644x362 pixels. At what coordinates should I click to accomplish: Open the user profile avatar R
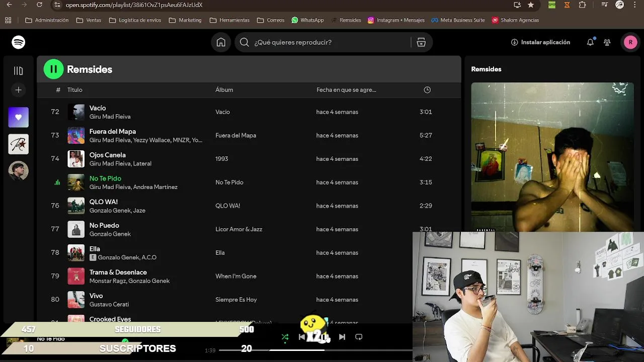tap(630, 42)
